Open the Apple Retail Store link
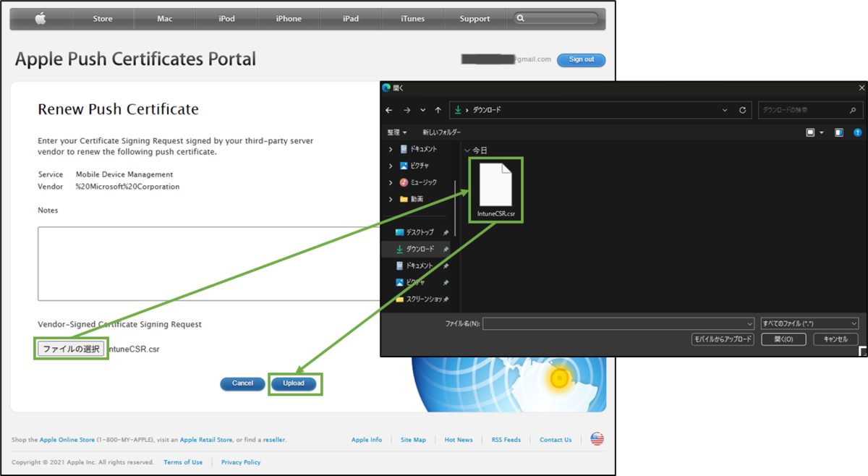This screenshot has width=868, height=476. pos(206,440)
